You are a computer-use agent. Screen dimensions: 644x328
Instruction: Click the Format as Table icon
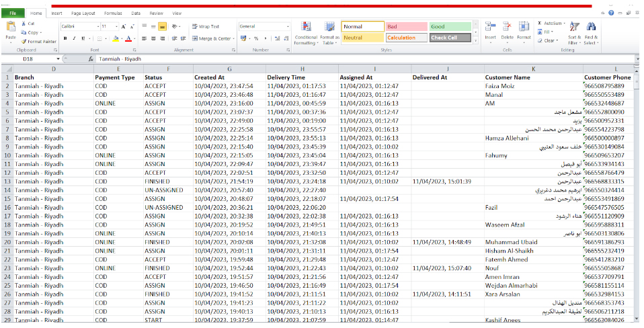(329, 28)
